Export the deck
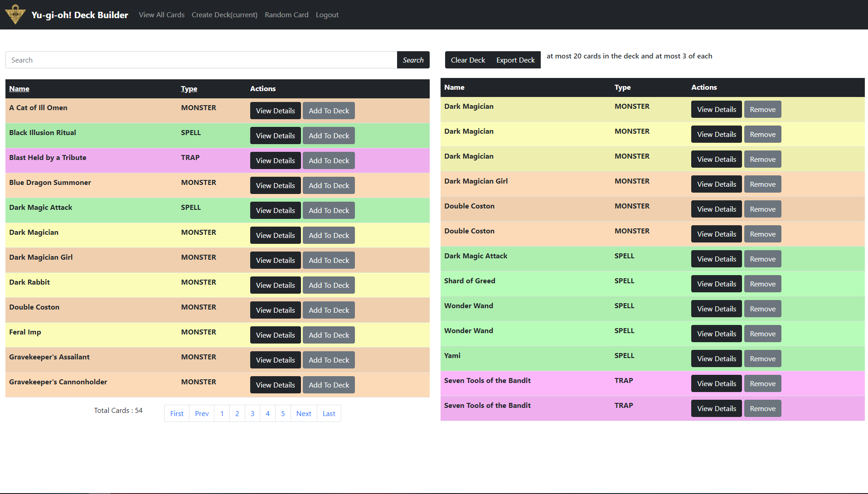Viewport: 868px width, 494px height. click(515, 59)
